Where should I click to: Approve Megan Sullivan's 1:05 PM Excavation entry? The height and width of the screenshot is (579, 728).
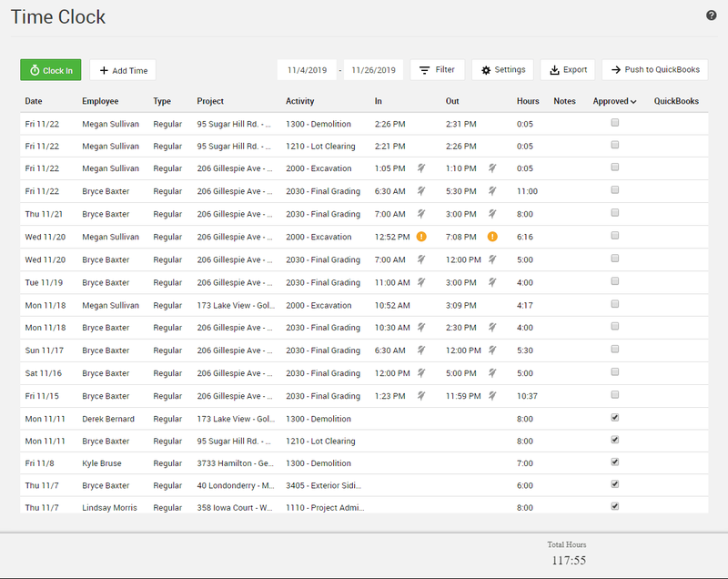pos(615,168)
